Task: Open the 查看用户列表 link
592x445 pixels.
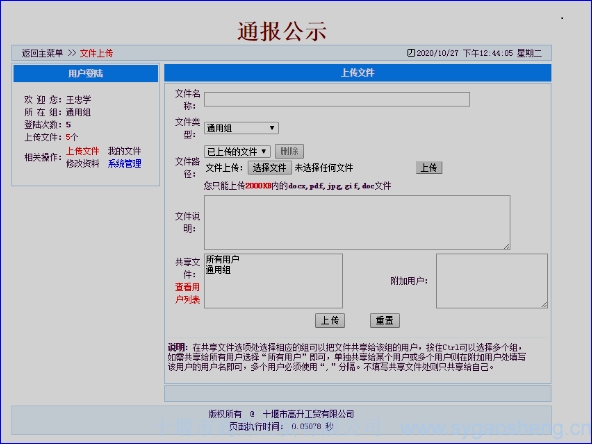Action: coord(187,293)
